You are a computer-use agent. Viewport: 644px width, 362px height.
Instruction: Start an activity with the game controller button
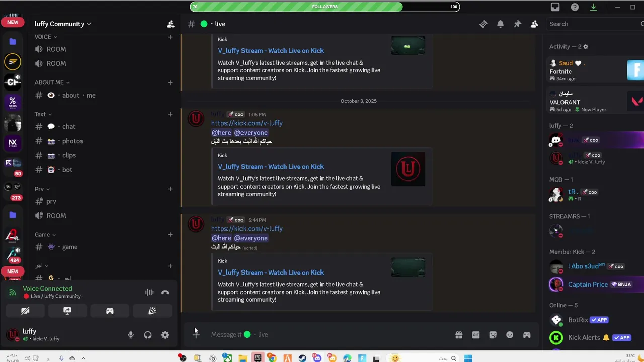tap(110, 311)
